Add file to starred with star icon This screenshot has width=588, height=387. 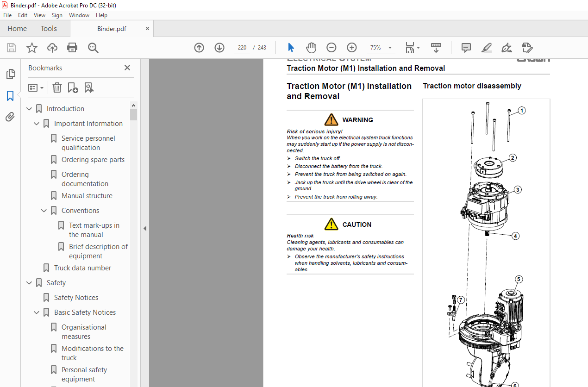[x=32, y=48]
